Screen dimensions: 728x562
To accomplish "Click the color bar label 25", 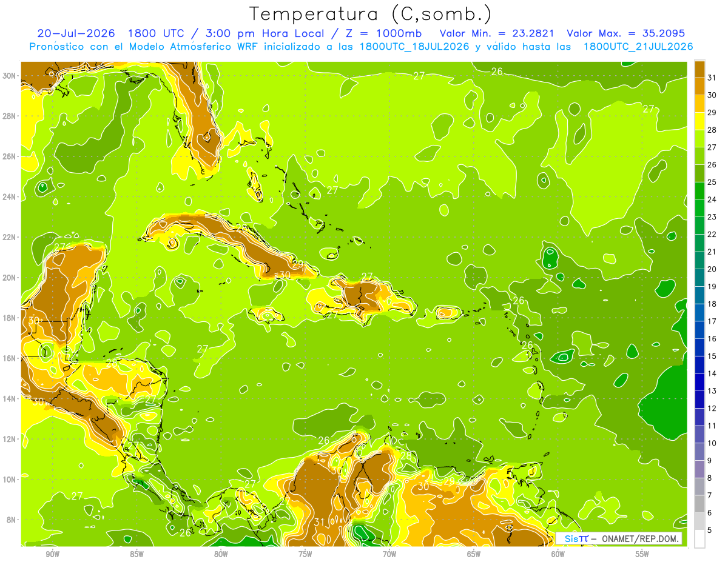I will pyautogui.click(x=712, y=182).
